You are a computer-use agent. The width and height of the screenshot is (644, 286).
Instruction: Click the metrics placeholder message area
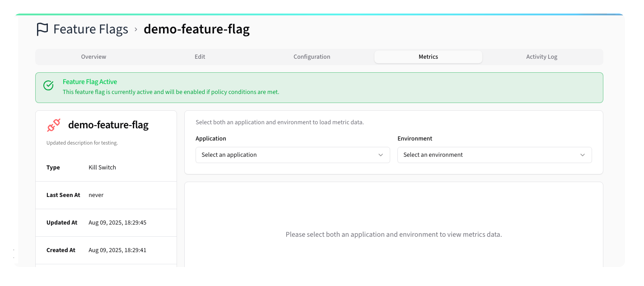[x=394, y=234]
